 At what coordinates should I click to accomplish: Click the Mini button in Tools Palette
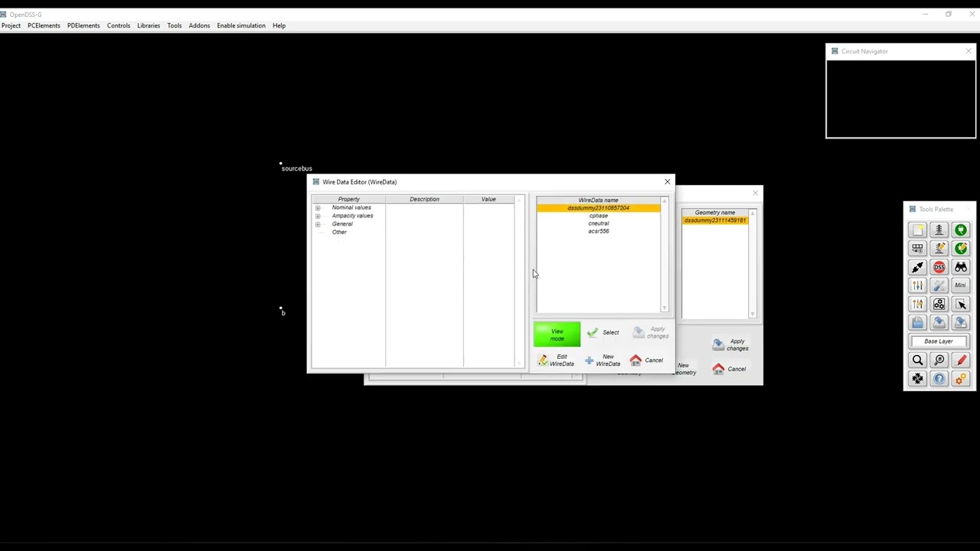pos(960,285)
